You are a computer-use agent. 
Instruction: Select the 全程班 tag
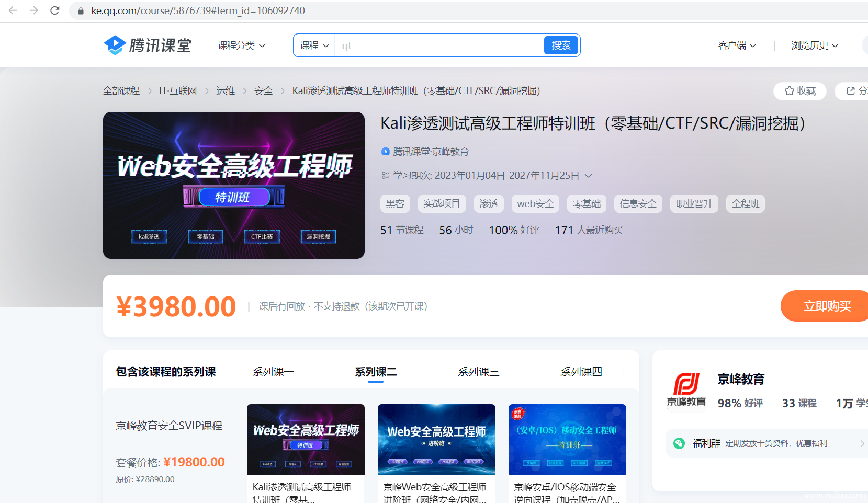click(746, 203)
